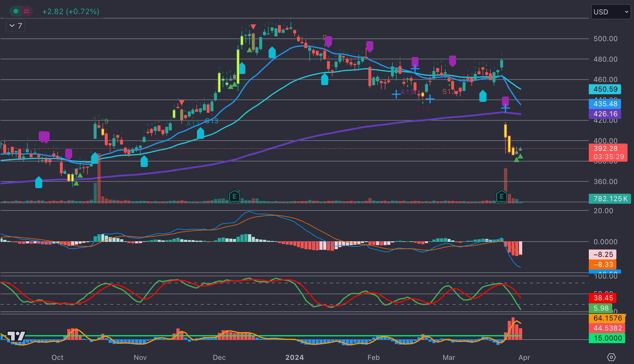
Task: Click the 100.00 stochastic axis label
Action: 606,276
